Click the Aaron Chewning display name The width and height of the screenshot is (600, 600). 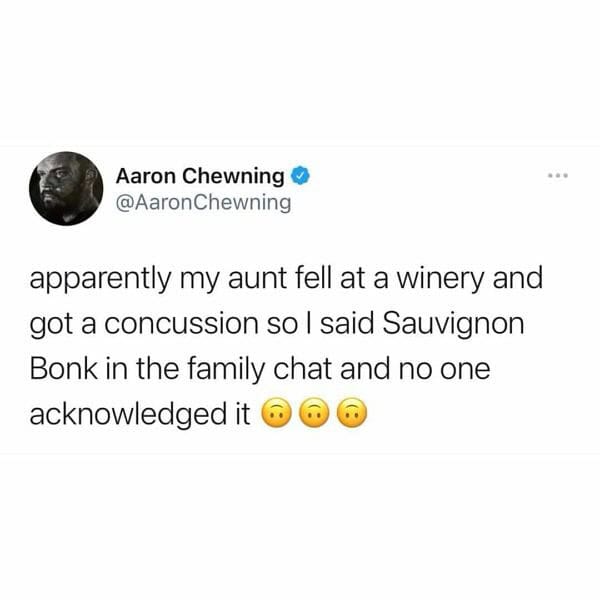coord(200,176)
